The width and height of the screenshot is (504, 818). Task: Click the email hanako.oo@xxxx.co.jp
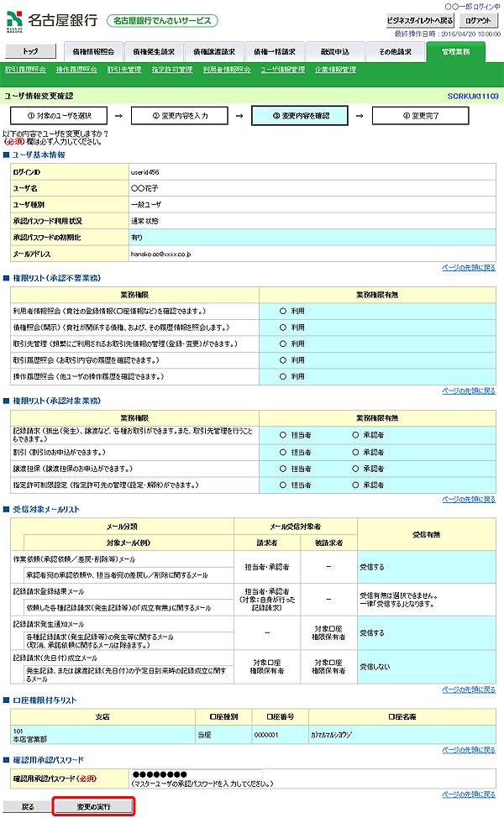[x=160, y=254]
